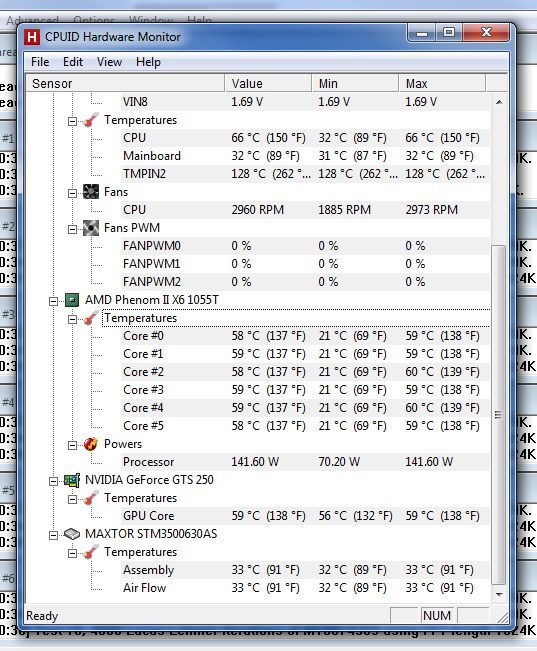
Task: Collapse Temperatures under MAXTOR drive
Action: point(72,553)
